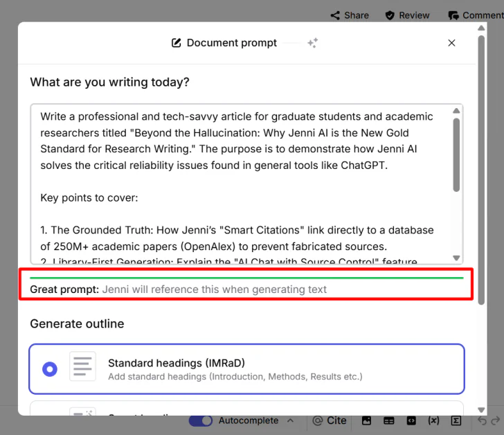Image resolution: width=504 pixels, height=435 pixels.
Task: Insert an equation using the sigma icon
Action: [456, 420]
